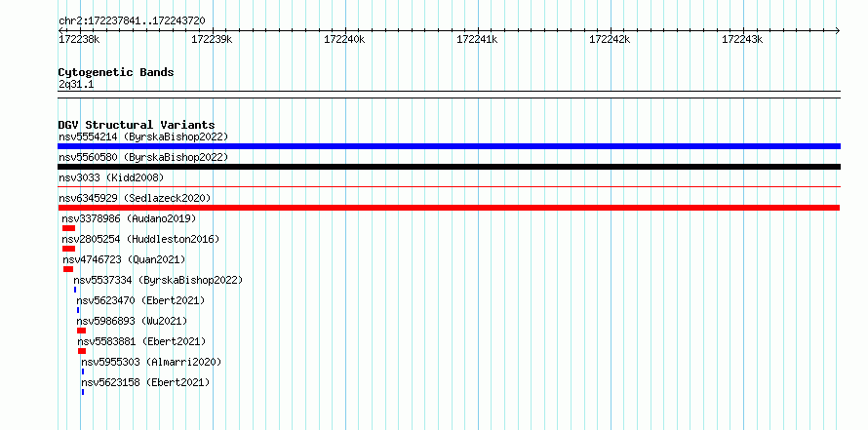
Task: Select the small blue nsv5623470 glyph
Action: 78,310
